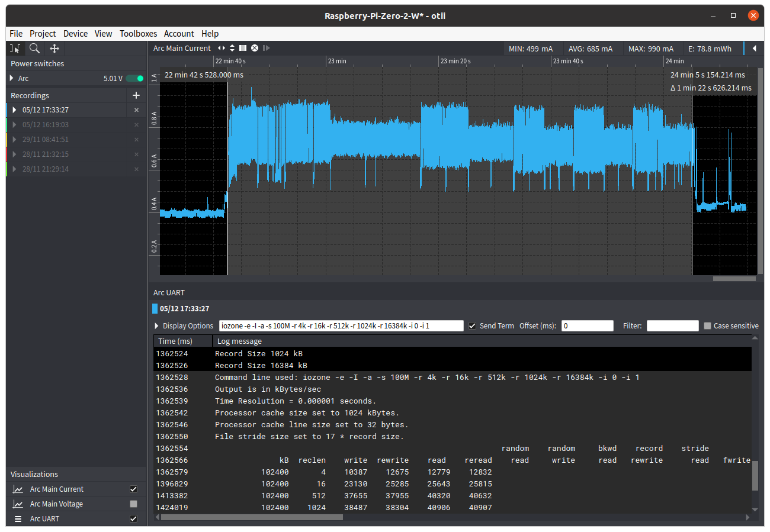
Task: Toggle the Arc power switch
Action: [x=134, y=78]
